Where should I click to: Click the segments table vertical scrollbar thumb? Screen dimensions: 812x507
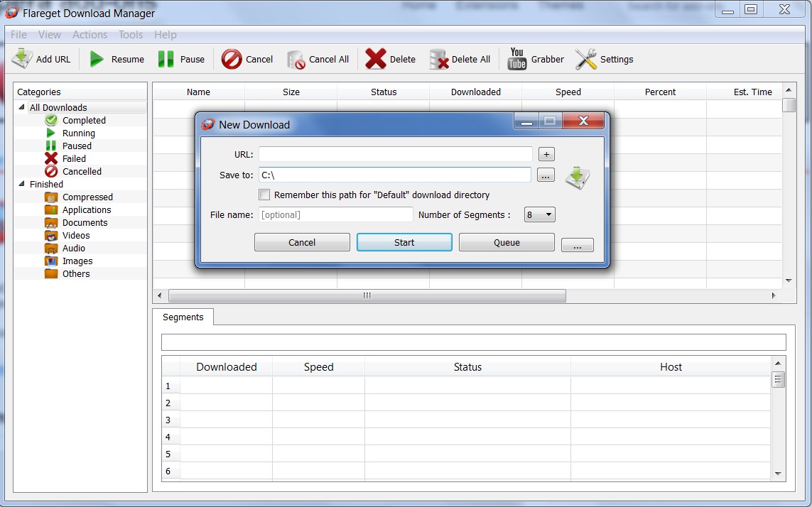778,380
